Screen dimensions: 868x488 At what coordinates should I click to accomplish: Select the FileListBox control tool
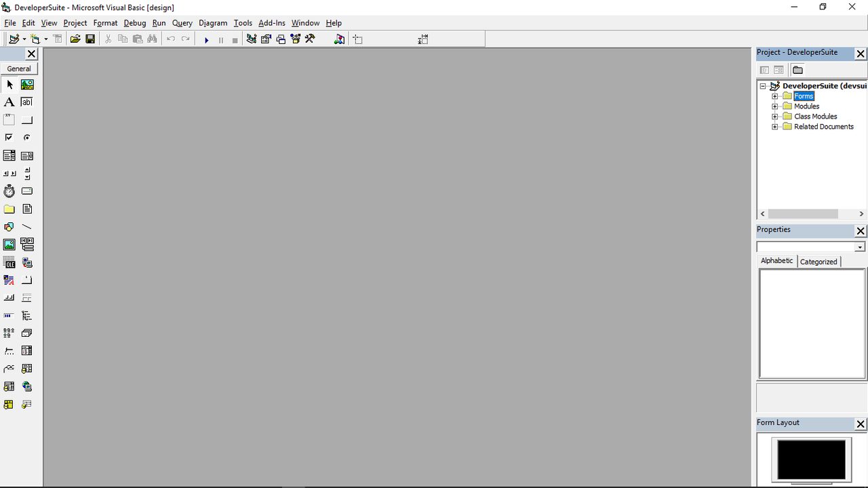pos(27,209)
